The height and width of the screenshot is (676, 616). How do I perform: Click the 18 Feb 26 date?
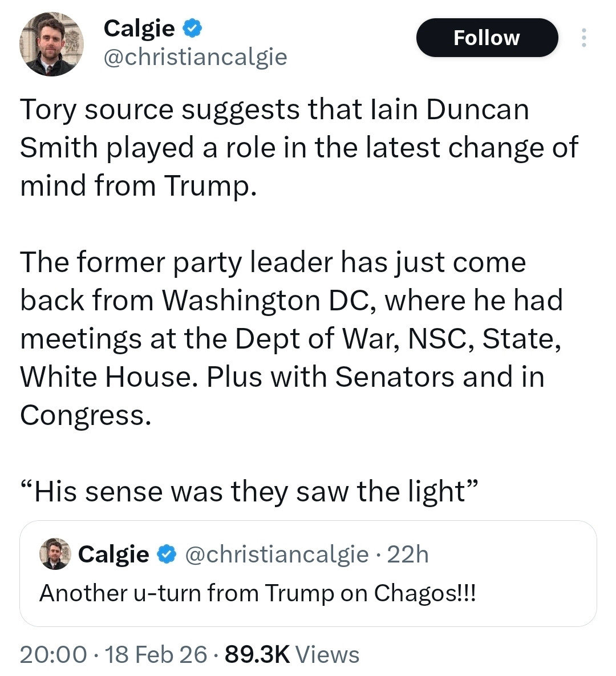click(156, 654)
